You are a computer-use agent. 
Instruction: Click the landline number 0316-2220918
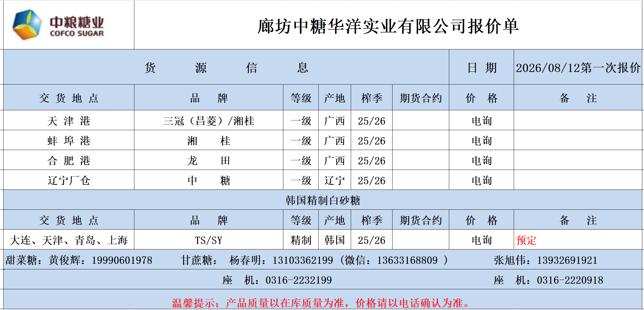point(570,280)
